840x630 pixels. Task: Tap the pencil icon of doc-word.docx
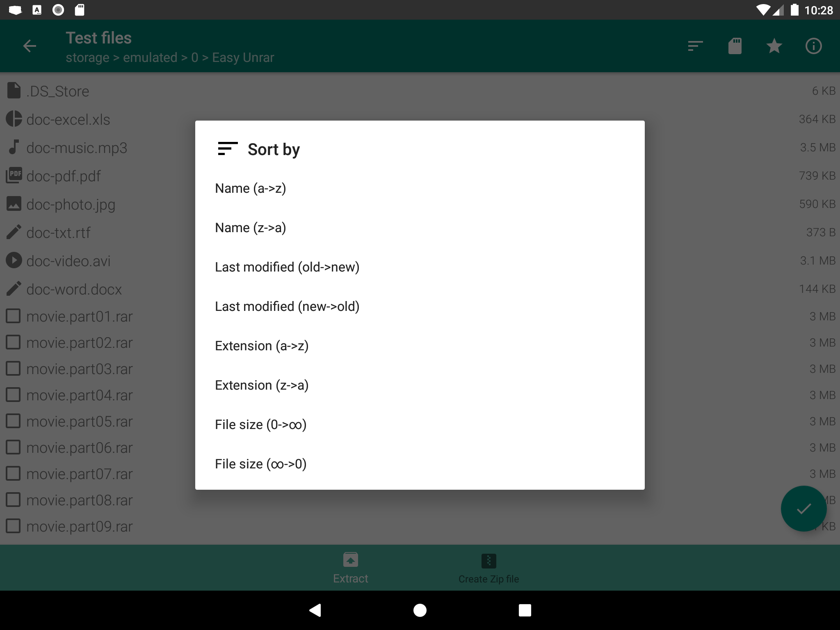(x=14, y=289)
